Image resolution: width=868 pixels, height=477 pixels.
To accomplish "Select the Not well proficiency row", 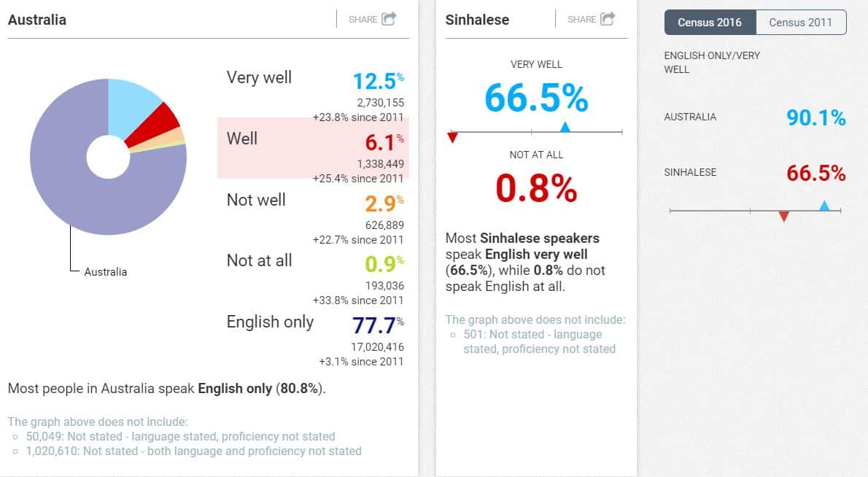I will pos(313,210).
